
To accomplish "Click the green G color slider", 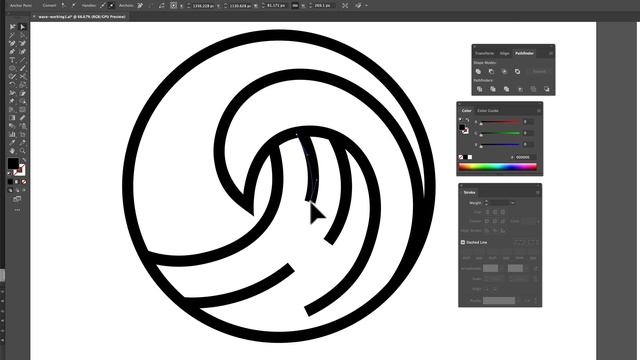I will pyautogui.click(x=500, y=133).
